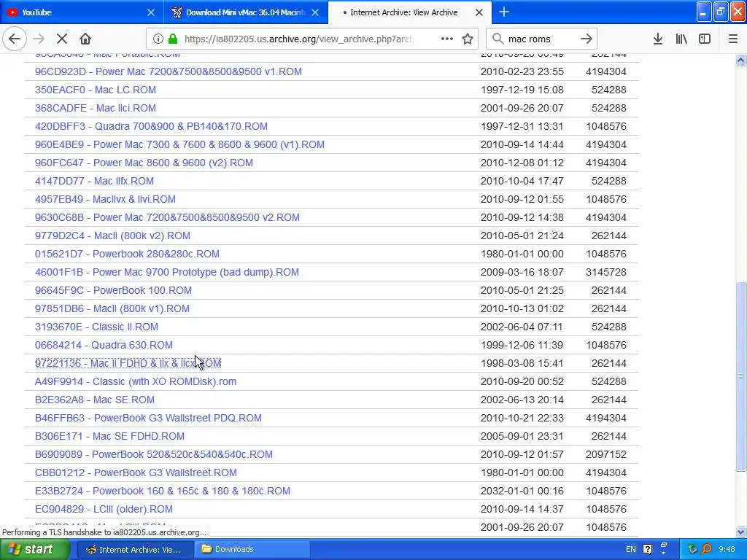The width and height of the screenshot is (747, 560).
Task: Go back using the browser back arrow
Action: 15,39
